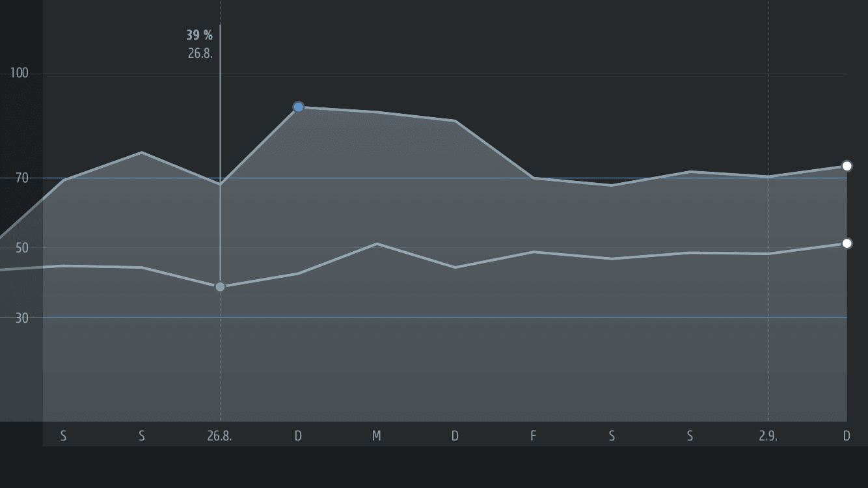Click the D label between M and F

coord(455,436)
